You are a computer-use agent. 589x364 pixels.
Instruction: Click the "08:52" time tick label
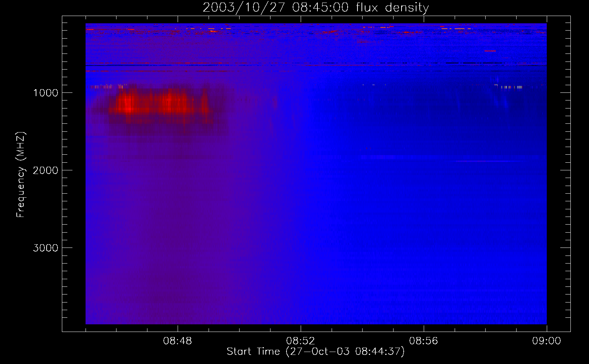click(301, 341)
